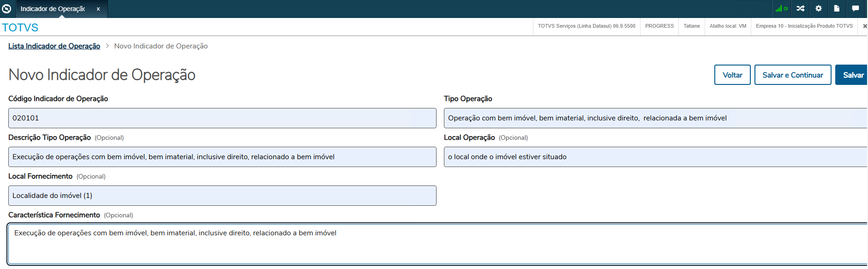Viewport: 868px width, 269px height.
Task: Click Atalho local: VM entry
Action: 728,26
